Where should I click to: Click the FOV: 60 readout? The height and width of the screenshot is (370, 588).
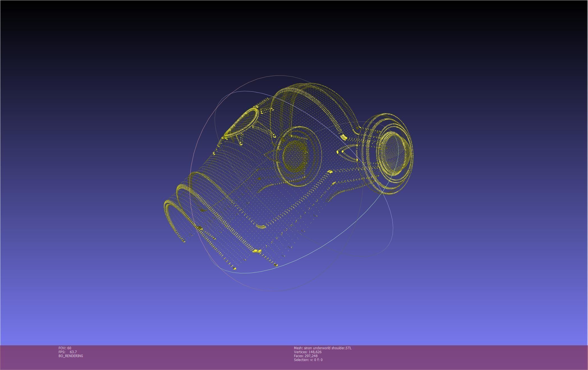[x=65, y=348]
